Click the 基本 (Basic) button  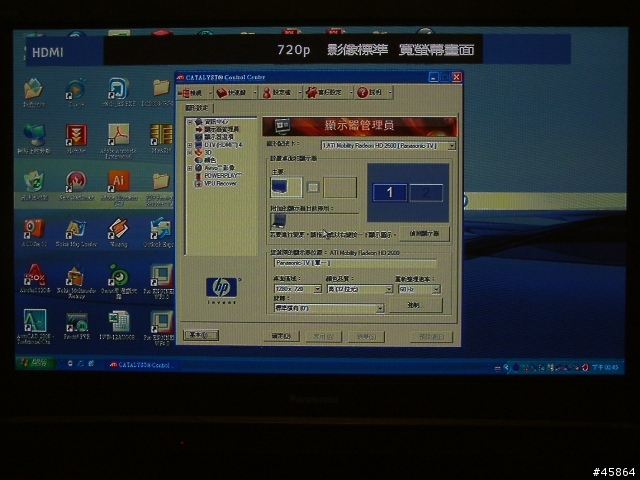[201, 335]
